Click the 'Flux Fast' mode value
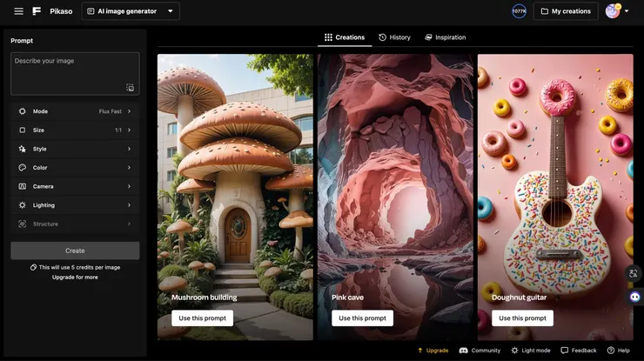The height and width of the screenshot is (361, 644). click(x=110, y=111)
